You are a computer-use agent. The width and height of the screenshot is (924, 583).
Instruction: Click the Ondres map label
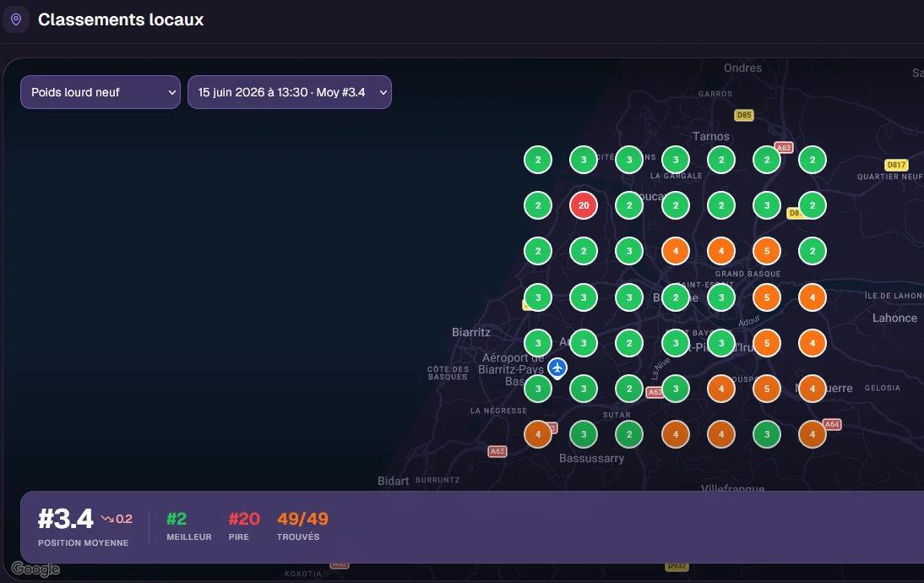coord(742,68)
